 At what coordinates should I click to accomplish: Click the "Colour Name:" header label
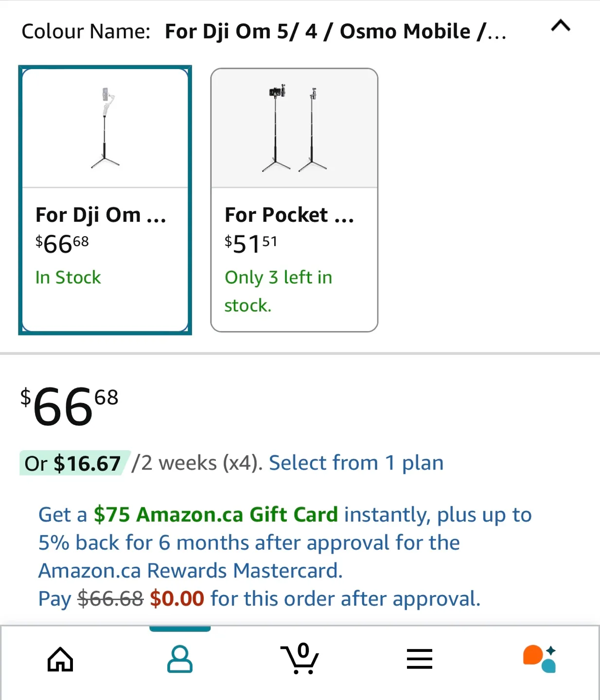(x=86, y=32)
